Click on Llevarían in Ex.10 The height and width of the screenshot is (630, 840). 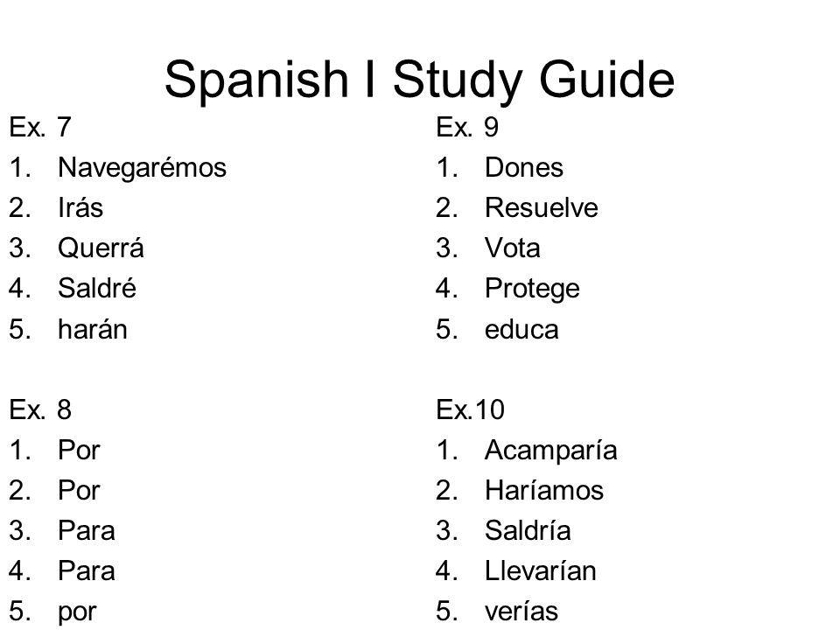pyautogui.click(x=541, y=571)
